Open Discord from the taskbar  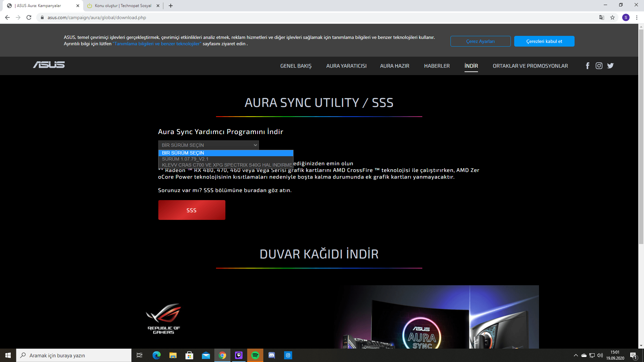(272, 355)
